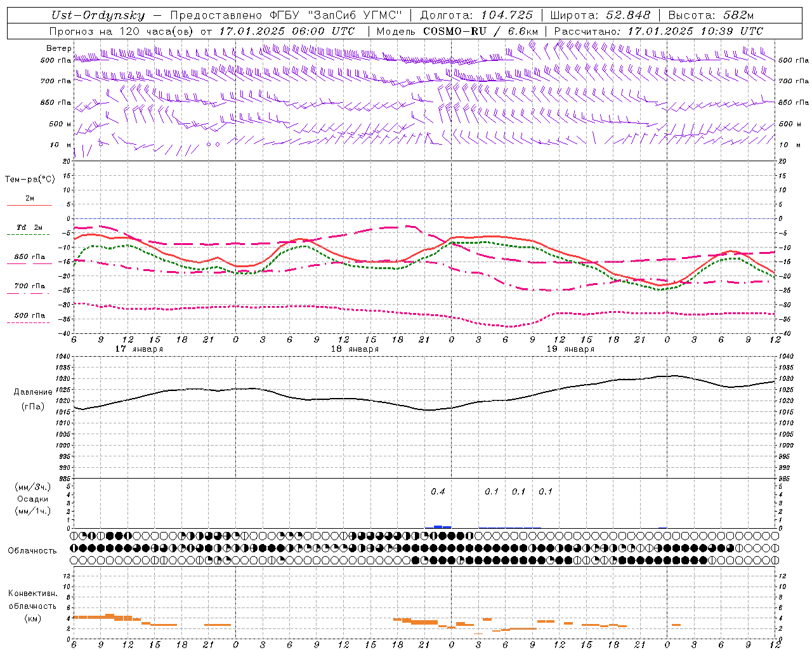Click the "Td 2м" dew point legend entry
812x650 pixels.
tap(29, 227)
